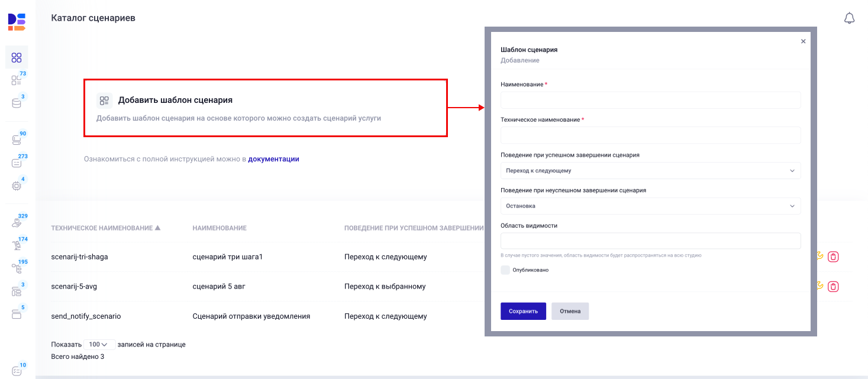The image size is (868, 379).
Task: Open the database sidebar icon with badge 3
Action: pyautogui.click(x=17, y=102)
